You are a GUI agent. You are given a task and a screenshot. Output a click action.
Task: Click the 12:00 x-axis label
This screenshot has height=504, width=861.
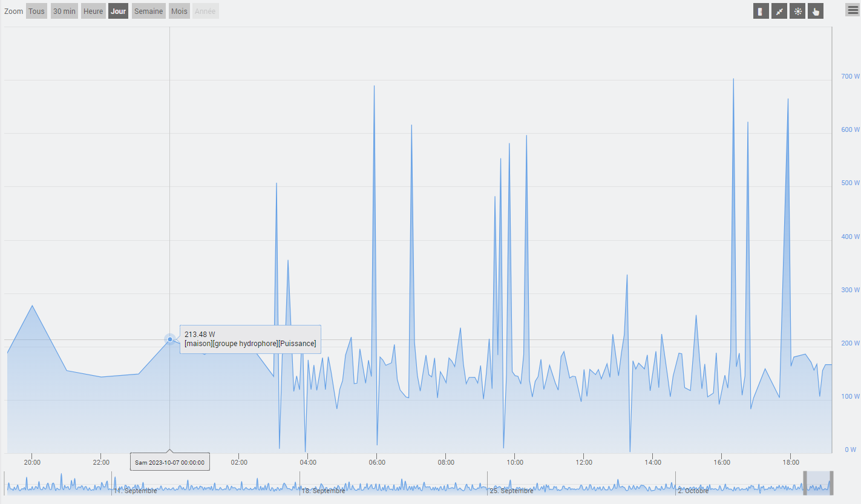click(x=583, y=462)
